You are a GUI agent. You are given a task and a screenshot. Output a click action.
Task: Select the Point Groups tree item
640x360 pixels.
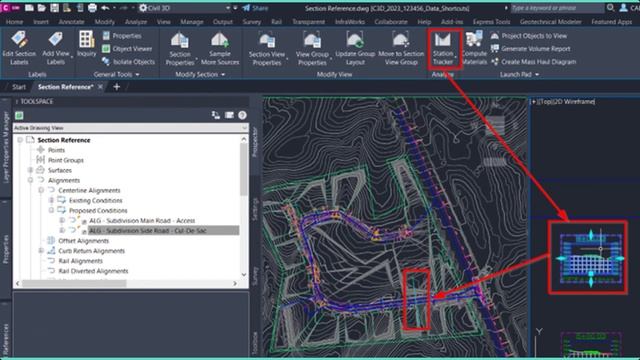[66, 160]
